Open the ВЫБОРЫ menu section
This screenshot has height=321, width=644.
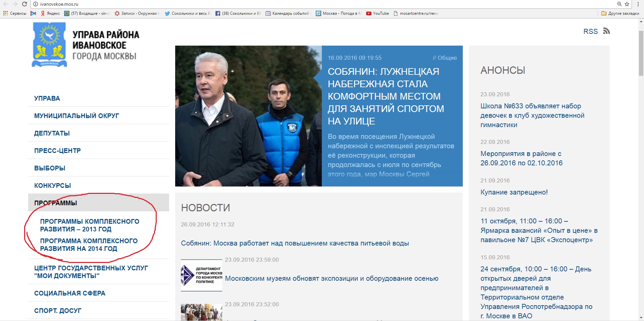click(50, 168)
